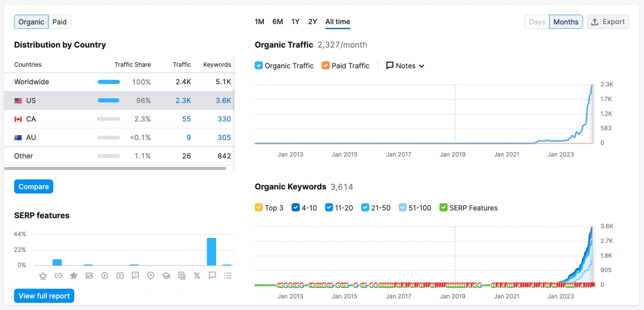The height and width of the screenshot is (310, 644).
Task: Expand the Notes dropdown chevron
Action: pos(422,66)
